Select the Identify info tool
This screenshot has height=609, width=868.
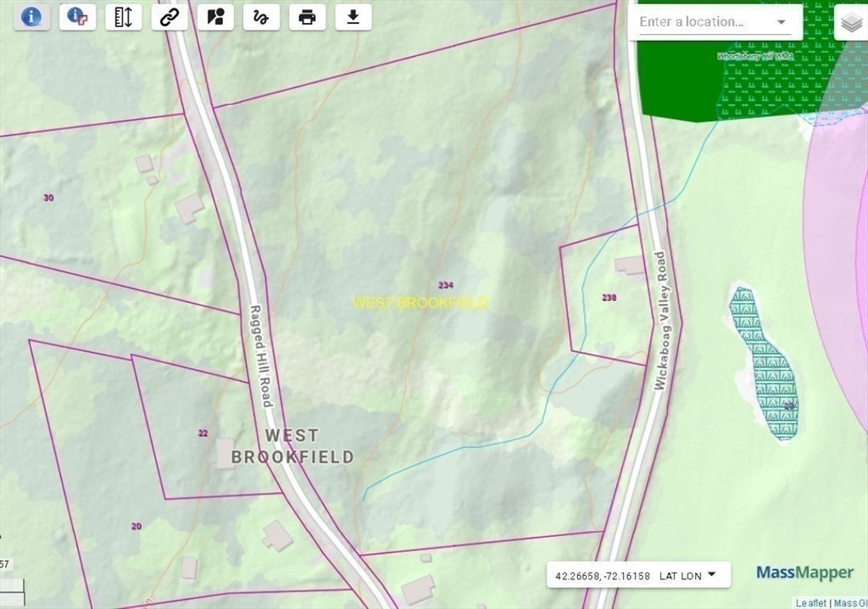31,17
